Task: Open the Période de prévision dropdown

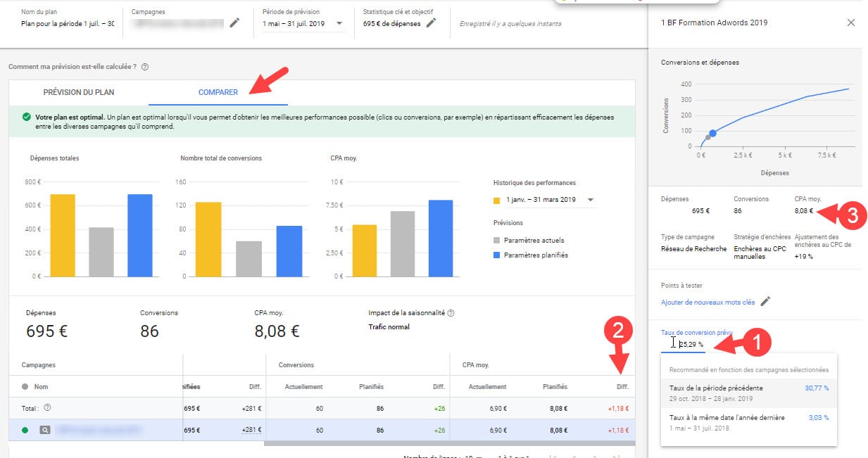Action: point(338,22)
